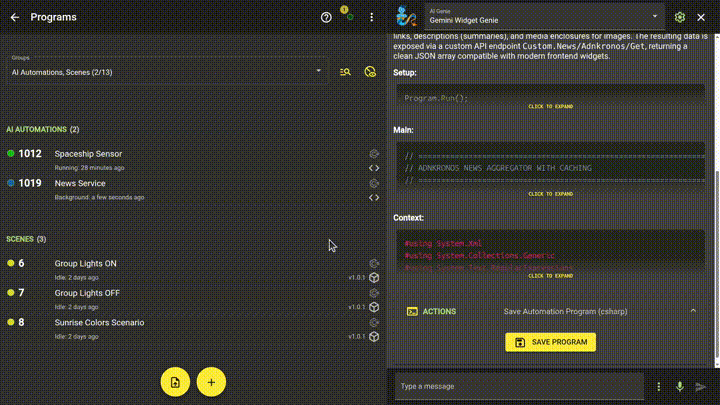Click the green status dot of program 1012
Screen dimensions: 720x405
11,153
